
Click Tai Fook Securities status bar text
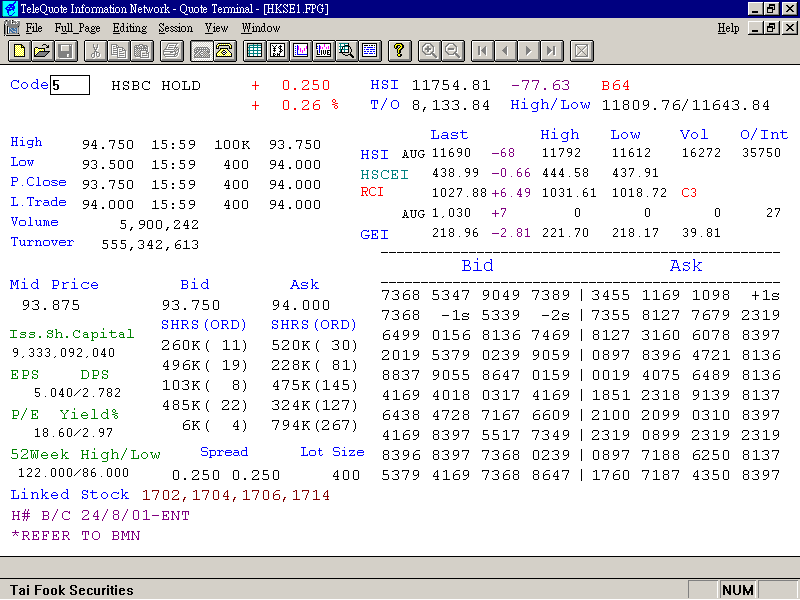pos(71,590)
